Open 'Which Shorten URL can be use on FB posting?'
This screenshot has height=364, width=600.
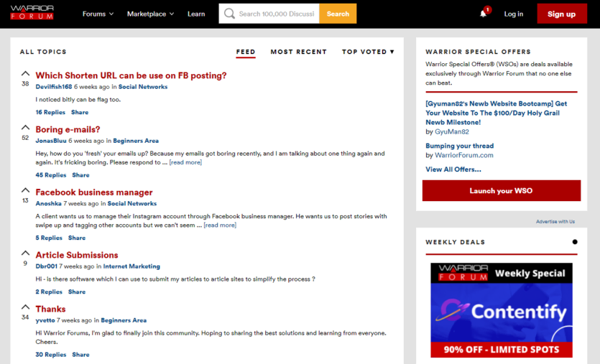131,75
